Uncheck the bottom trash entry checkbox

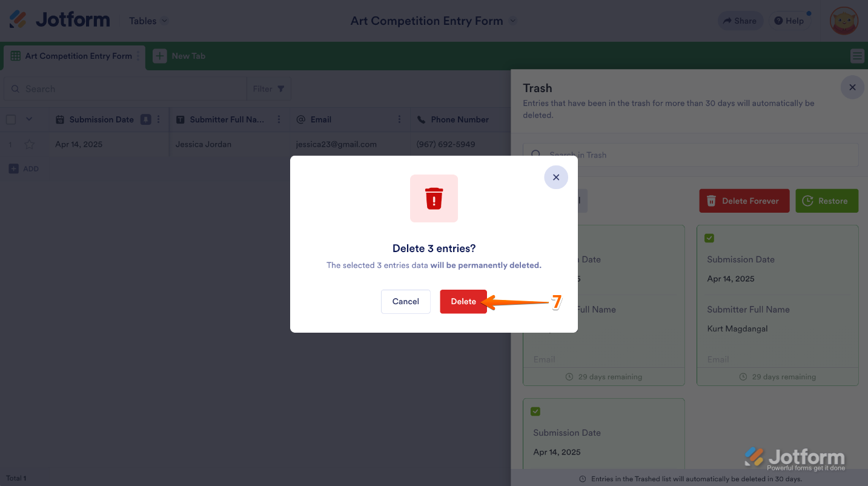(x=535, y=411)
